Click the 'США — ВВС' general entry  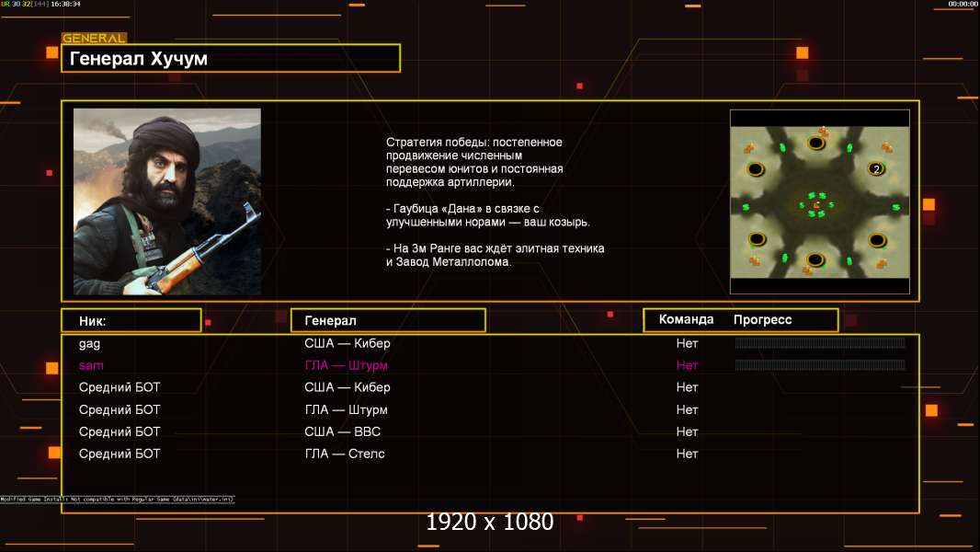pyautogui.click(x=343, y=431)
